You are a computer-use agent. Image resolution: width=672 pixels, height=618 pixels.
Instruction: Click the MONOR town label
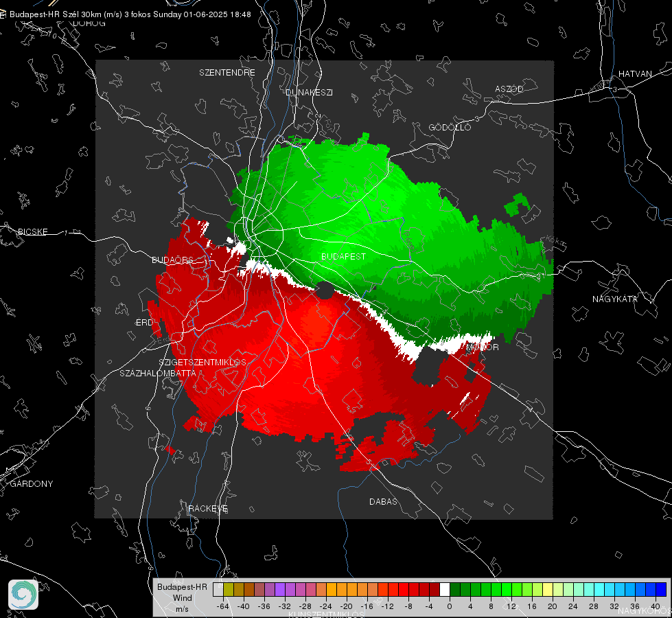483,347
